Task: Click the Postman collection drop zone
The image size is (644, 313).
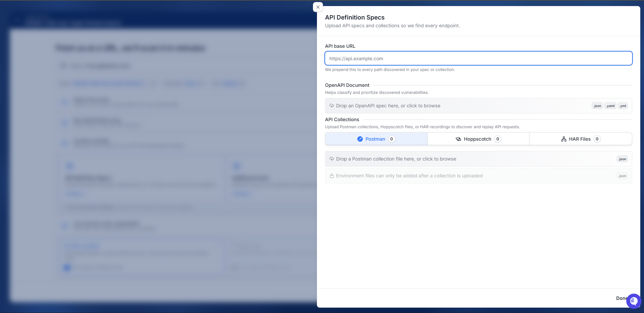Action: (478, 159)
